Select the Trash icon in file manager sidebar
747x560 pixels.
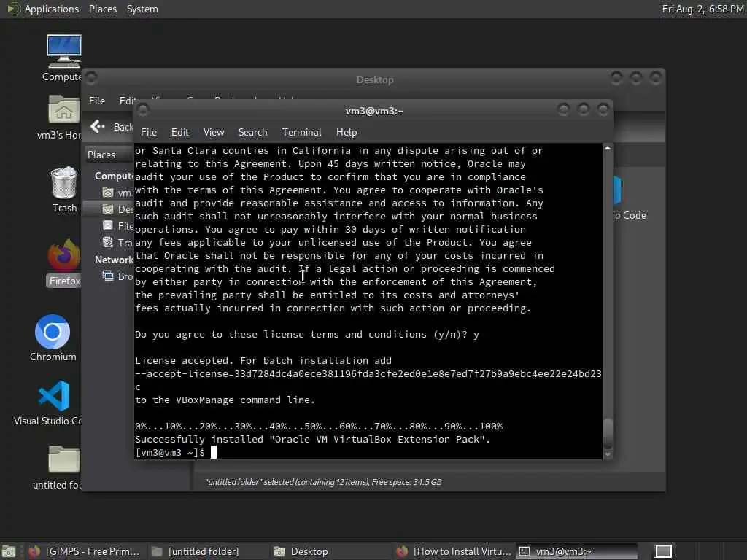coord(108,242)
